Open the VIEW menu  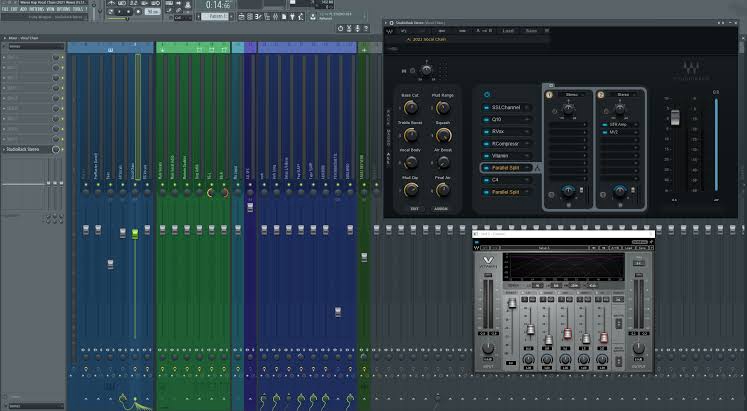click(x=51, y=9)
